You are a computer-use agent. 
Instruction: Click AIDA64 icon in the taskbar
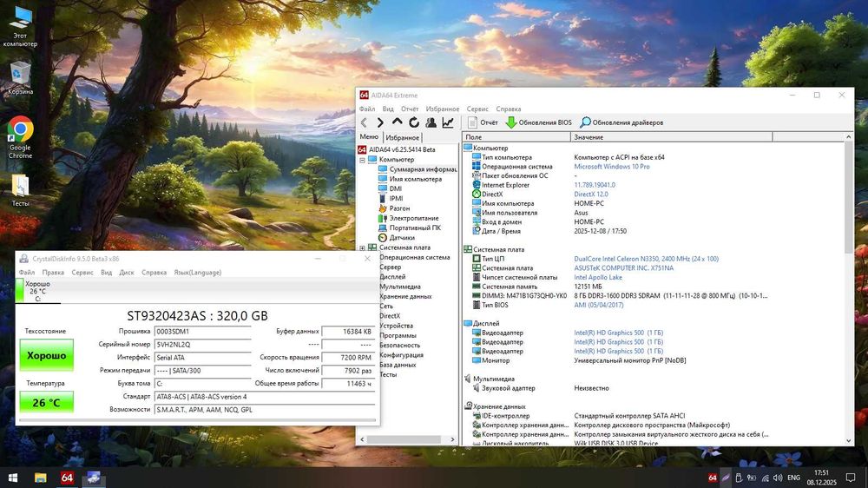(67, 478)
